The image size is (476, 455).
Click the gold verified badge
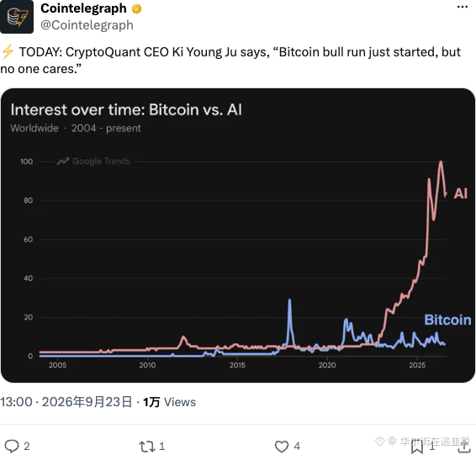tap(136, 9)
